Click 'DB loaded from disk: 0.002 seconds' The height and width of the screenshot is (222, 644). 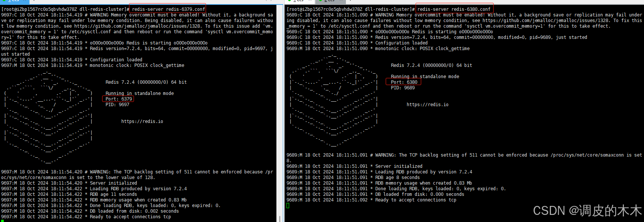(90, 211)
